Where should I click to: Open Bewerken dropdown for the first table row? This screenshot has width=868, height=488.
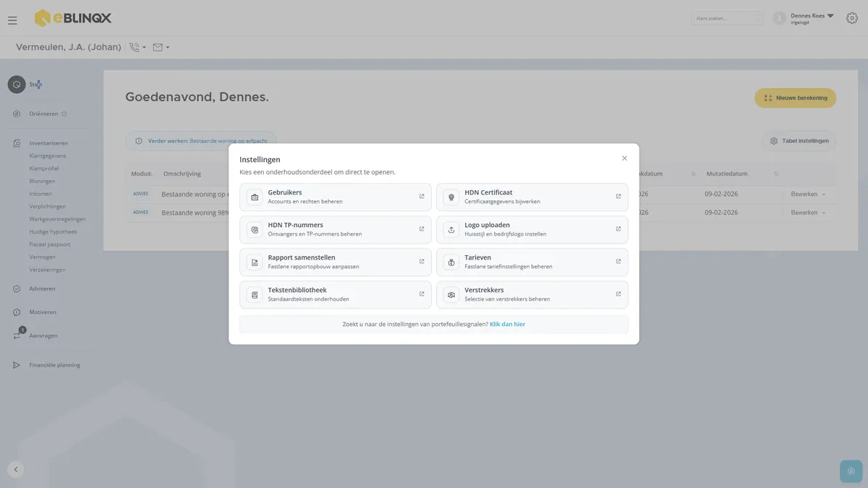[x=808, y=194]
